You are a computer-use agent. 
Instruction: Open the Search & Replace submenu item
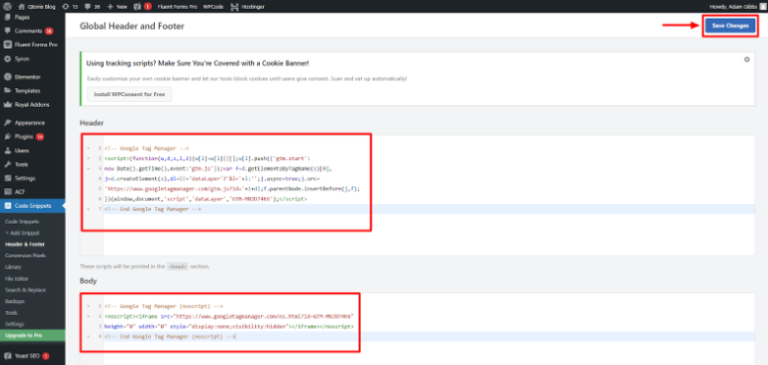coord(25,290)
